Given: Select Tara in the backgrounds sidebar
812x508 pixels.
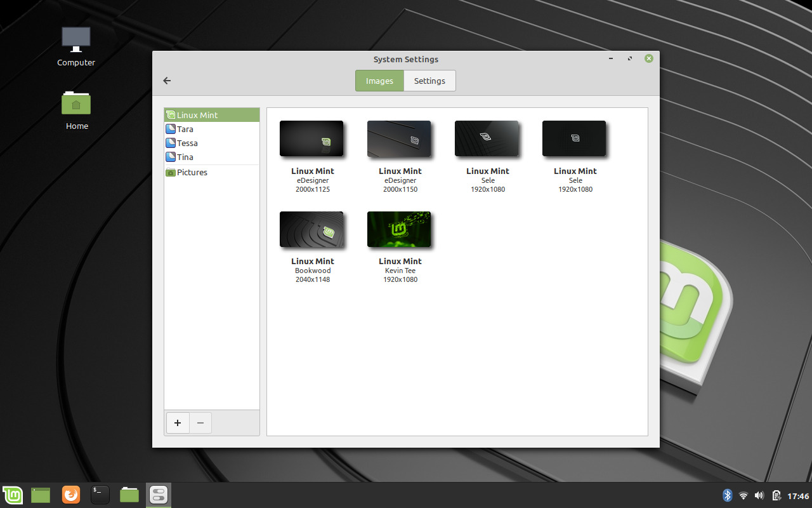Looking at the screenshot, I should coord(185,129).
